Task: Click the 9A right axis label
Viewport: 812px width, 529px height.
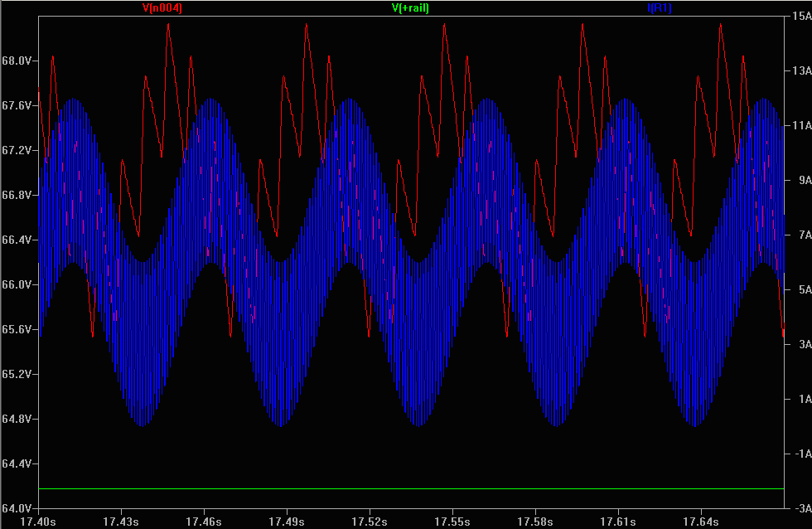Action: (x=805, y=180)
